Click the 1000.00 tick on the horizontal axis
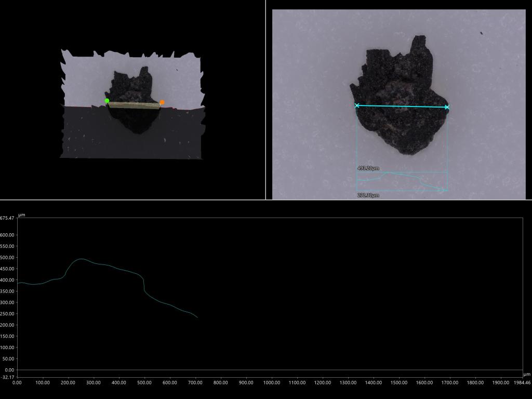 272,383
